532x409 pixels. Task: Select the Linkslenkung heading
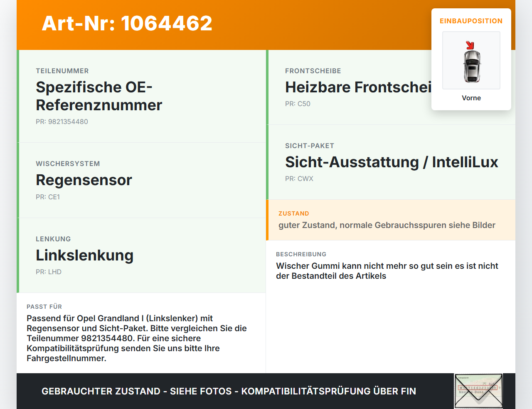coord(85,255)
